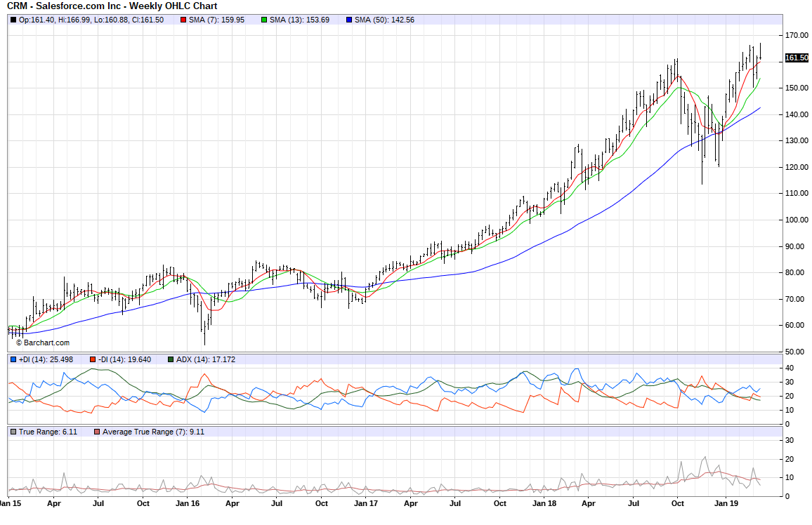Image resolution: width=812 pixels, height=525 pixels.
Task: Select the red -DI (14) legend marker
Action: click(92, 359)
